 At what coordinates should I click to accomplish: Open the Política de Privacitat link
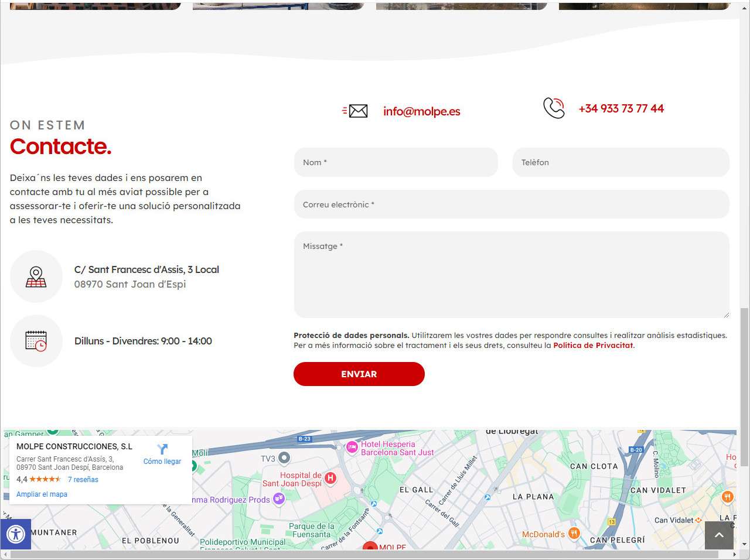pyautogui.click(x=593, y=346)
